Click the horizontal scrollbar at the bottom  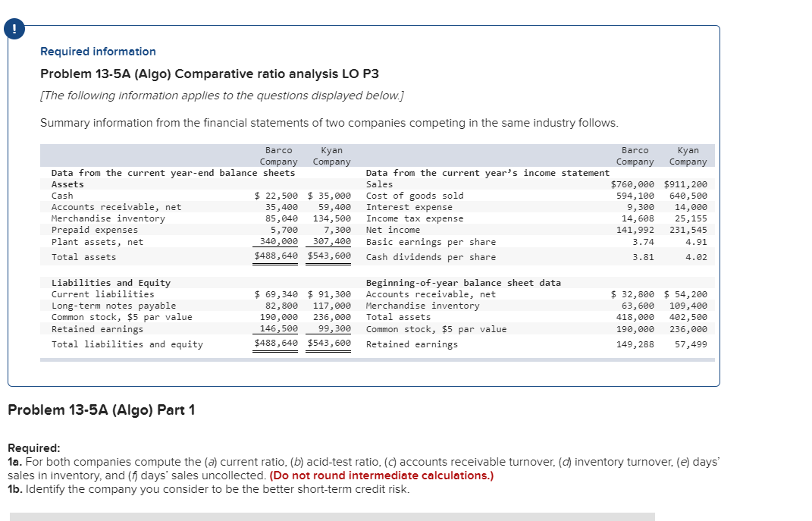(334, 516)
